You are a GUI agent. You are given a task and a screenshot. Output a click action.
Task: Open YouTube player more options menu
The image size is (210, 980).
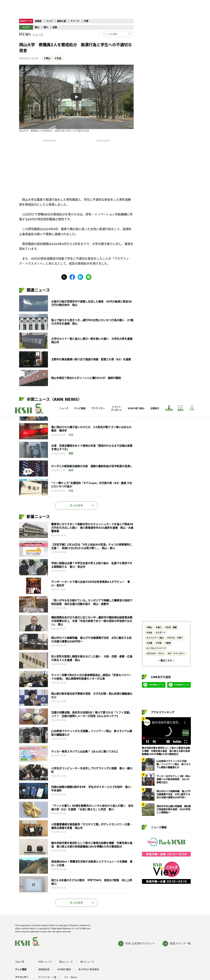(185, 722)
